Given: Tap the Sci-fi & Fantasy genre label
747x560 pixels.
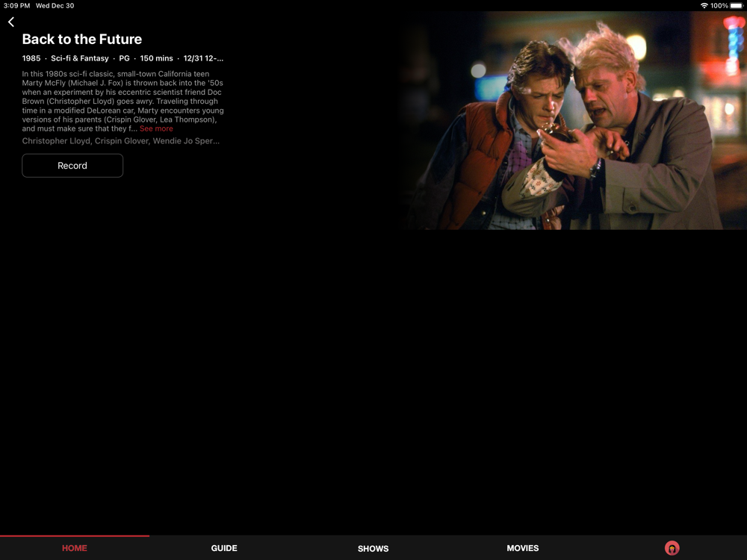Looking at the screenshot, I should [80, 58].
